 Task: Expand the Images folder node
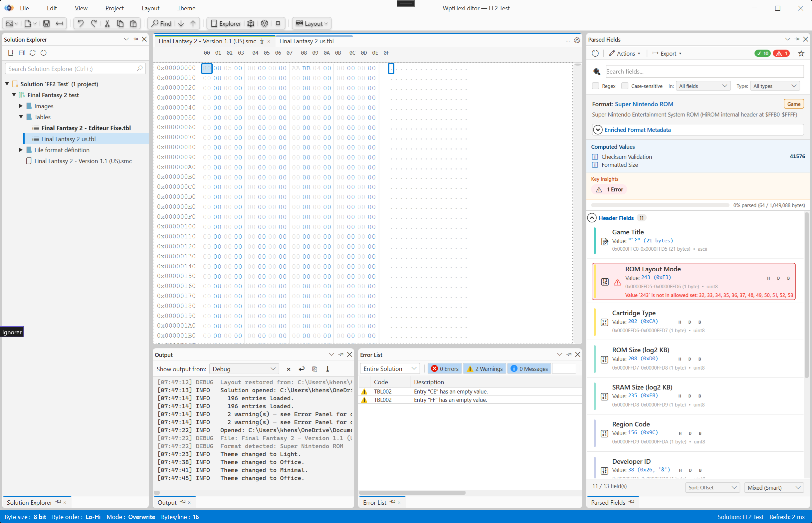21,106
